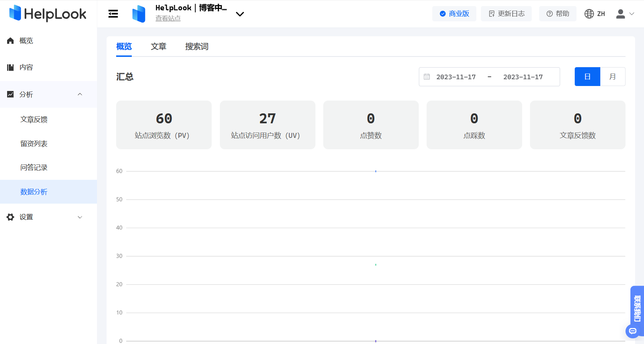Viewport: 644px width, 344px height.
Task: Collapse the 分析 sidebar section
Action: tap(80, 95)
